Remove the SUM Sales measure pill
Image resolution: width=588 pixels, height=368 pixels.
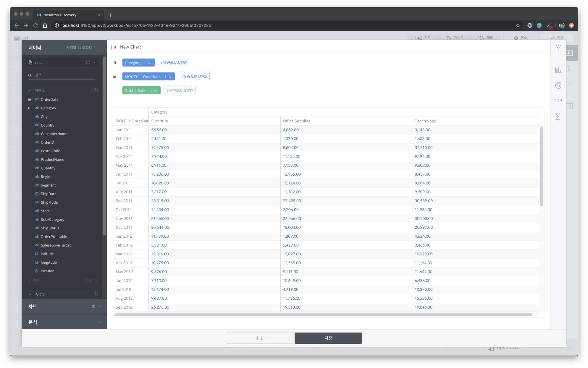(156, 90)
